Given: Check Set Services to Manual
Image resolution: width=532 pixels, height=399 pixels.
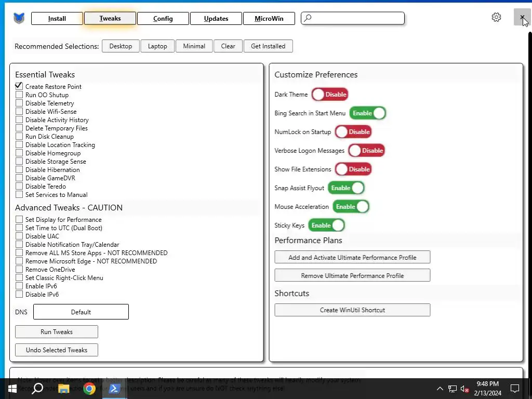Looking at the screenshot, I should 19,194.
